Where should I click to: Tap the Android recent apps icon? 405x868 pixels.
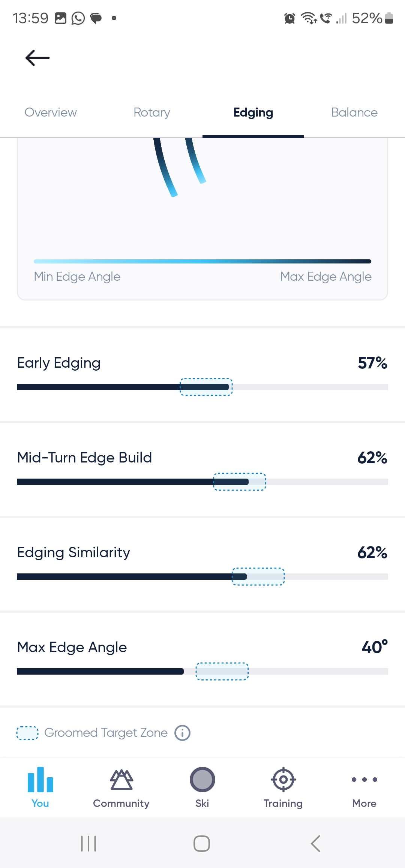point(88,844)
